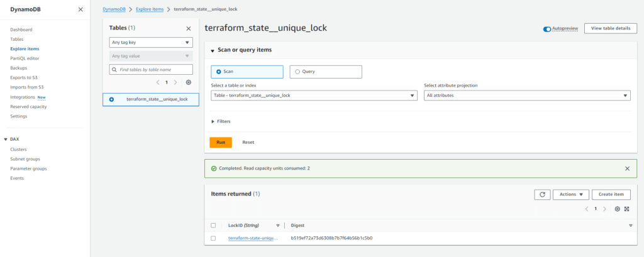Sort by LockID column arrow
This screenshot has height=257, width=644.
(x=277, y=226)
